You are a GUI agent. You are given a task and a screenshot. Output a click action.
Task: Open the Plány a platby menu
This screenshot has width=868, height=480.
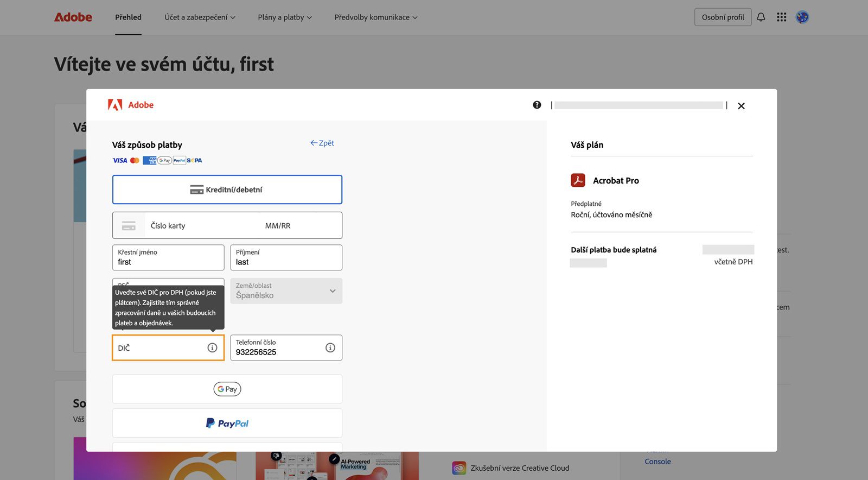(285, 17)
